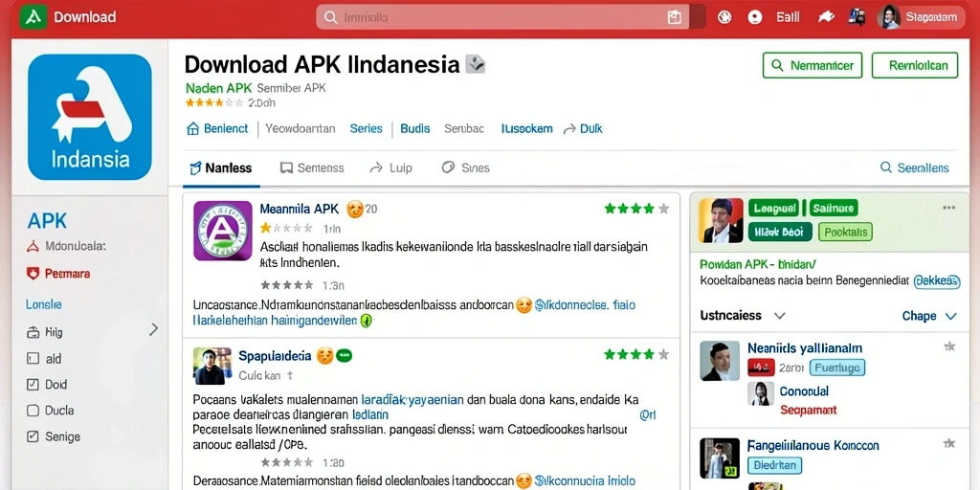The image size is (980, 490).
Task: Click the Neaniids yallianalm avatar
Action: coord(720,361)
